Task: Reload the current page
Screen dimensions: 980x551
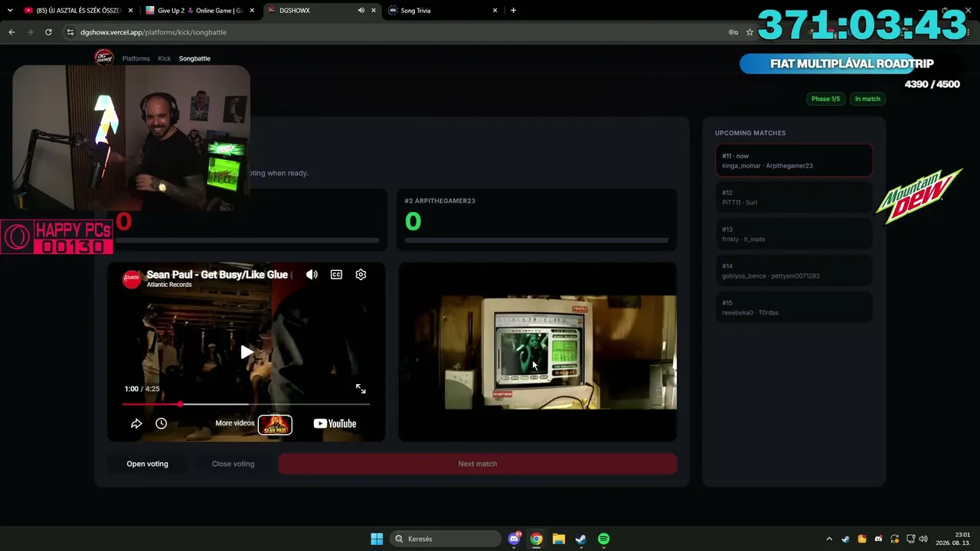Action: pyautogui.click(x=48, y=32)
